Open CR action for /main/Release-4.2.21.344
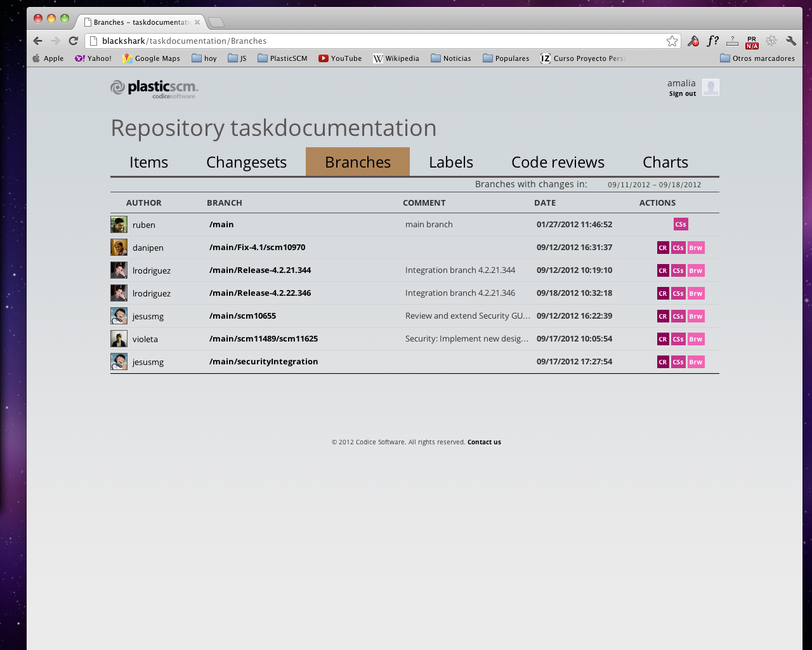Image resolution: width=812 pixels, height=650 pixels. pos(662,270)
